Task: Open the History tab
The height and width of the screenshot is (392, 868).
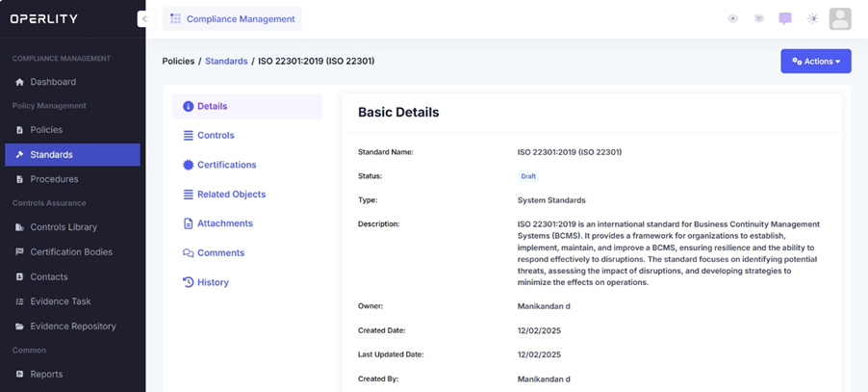Action: click(x=213, y=282)
